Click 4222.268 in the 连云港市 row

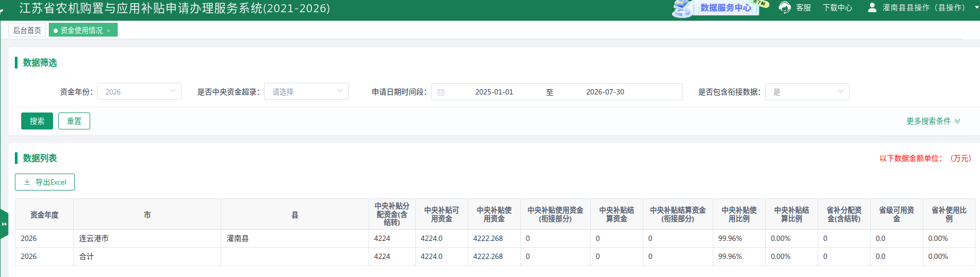tap(488, 239)
